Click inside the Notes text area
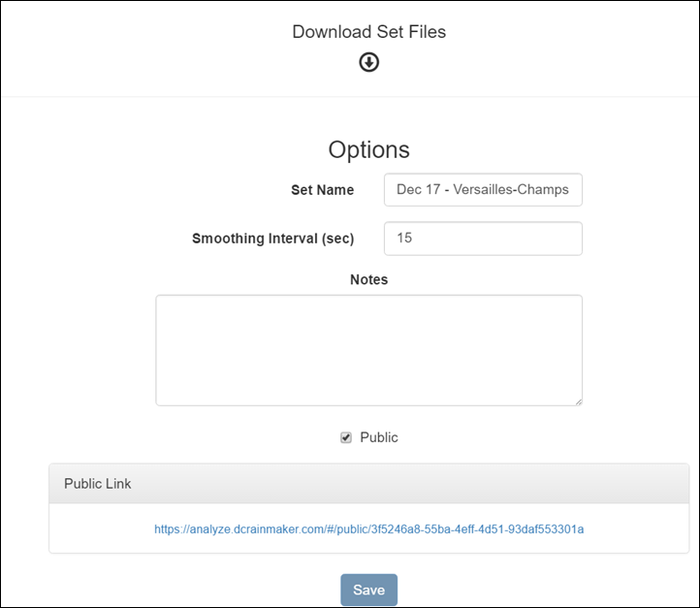This screenshot has height=608, width=700. 368,350
